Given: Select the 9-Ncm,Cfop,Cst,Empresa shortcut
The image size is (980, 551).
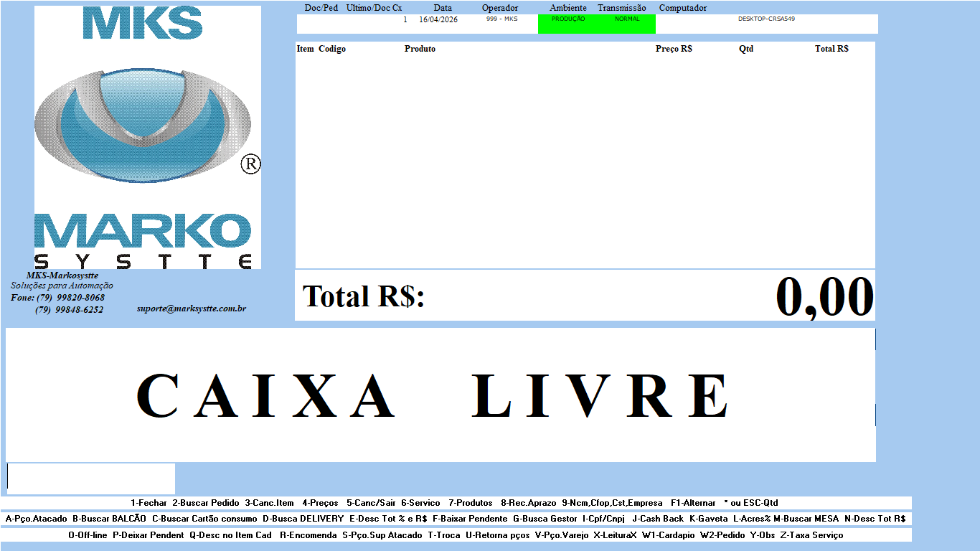Looking at the screenshot, I should (x=612, y=503).
